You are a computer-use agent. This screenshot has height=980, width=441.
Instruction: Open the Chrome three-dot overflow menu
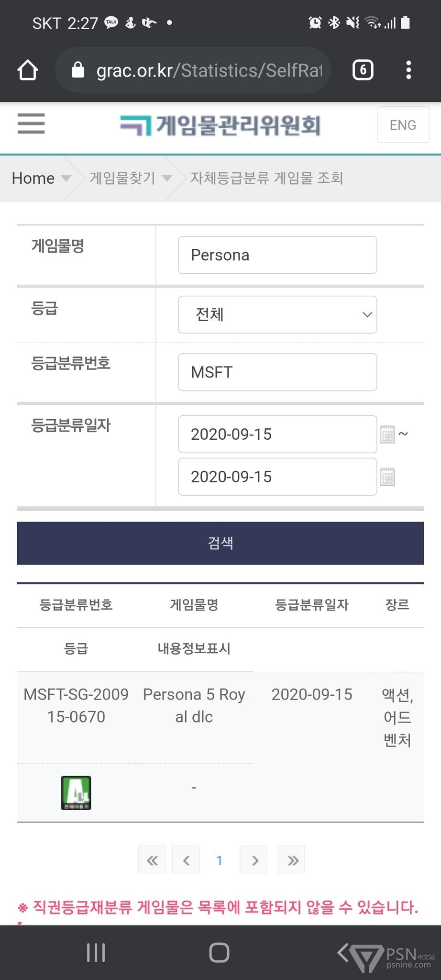[408, 70]
